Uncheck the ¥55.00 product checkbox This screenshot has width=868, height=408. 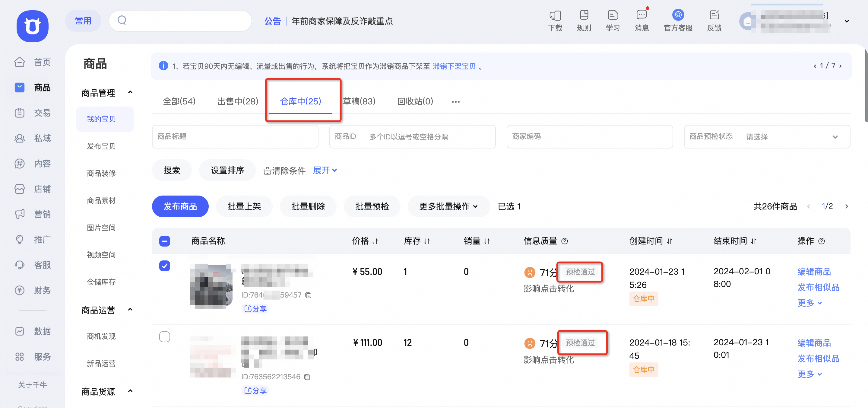164,266
